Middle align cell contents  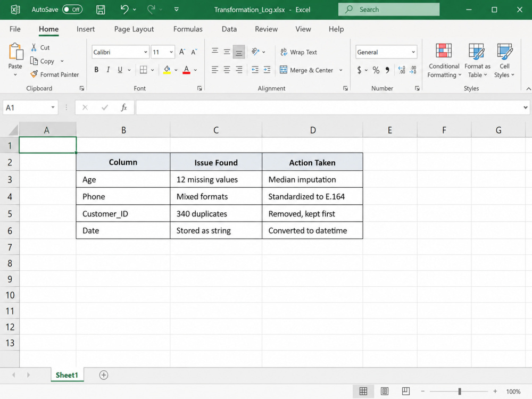pos(227,52)
